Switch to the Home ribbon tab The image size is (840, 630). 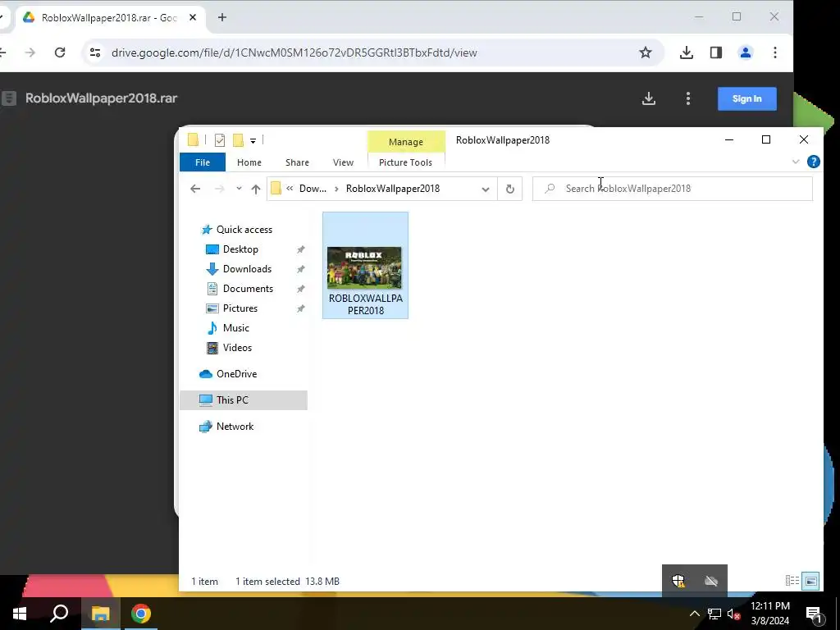249,162
